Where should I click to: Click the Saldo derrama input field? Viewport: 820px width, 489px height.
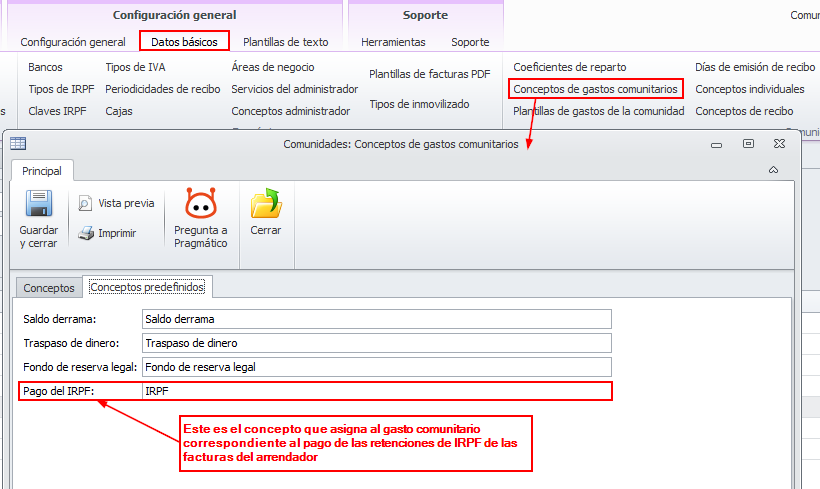(377, 319)
